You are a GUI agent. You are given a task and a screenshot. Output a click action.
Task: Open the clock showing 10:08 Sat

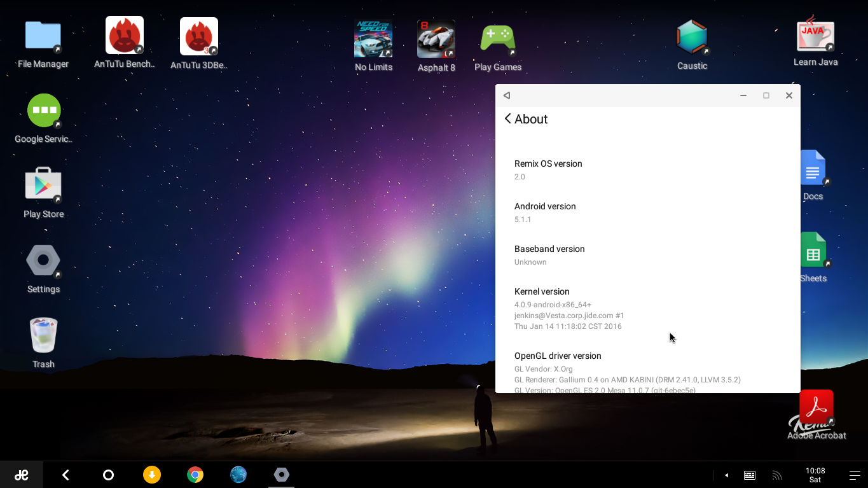[815, 475]
